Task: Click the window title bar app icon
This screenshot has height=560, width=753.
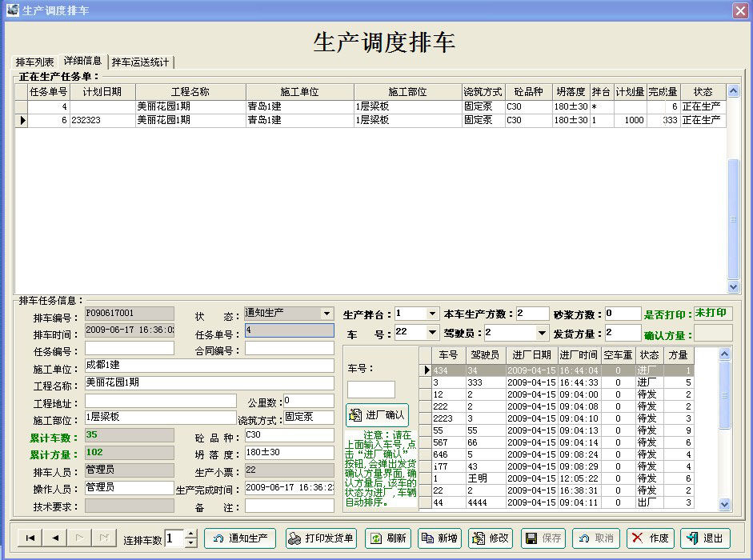Action: point(13,10)
